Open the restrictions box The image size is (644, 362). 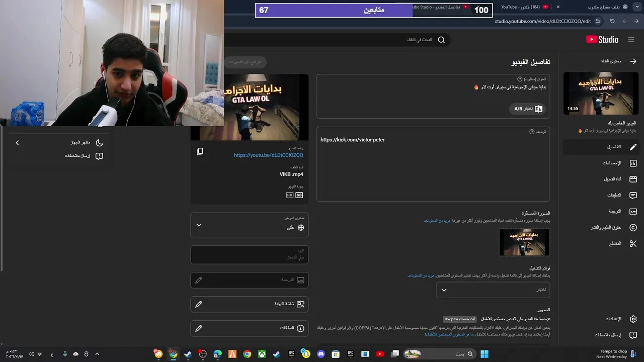250,254
